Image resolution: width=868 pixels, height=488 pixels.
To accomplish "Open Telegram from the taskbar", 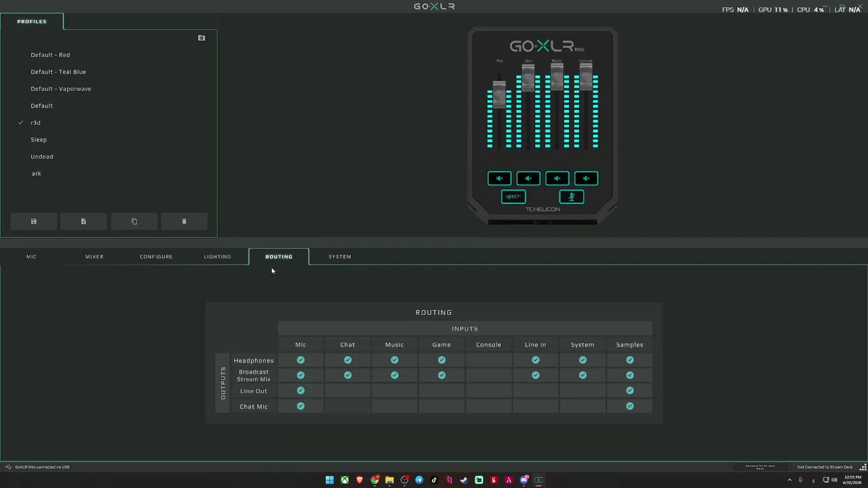I will pos(419,480).
